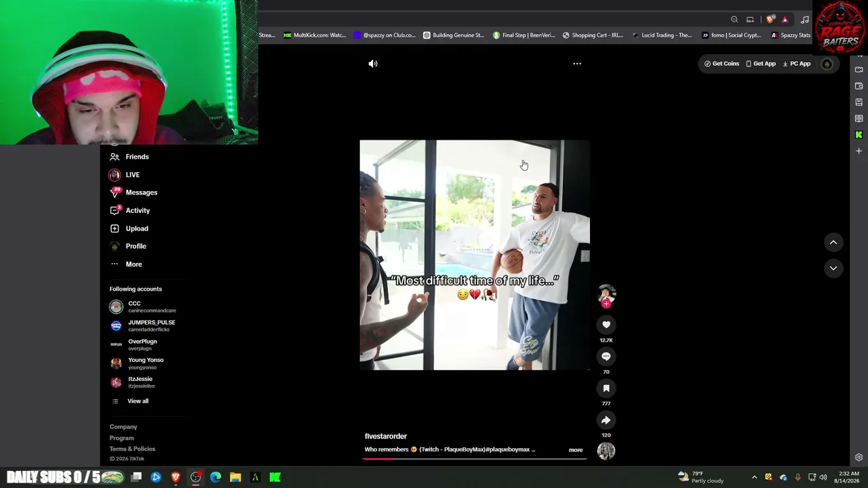The width and height of the screenshot is (868, 488).
Task: Open the media control music note icon
Action: pos(805,20)
